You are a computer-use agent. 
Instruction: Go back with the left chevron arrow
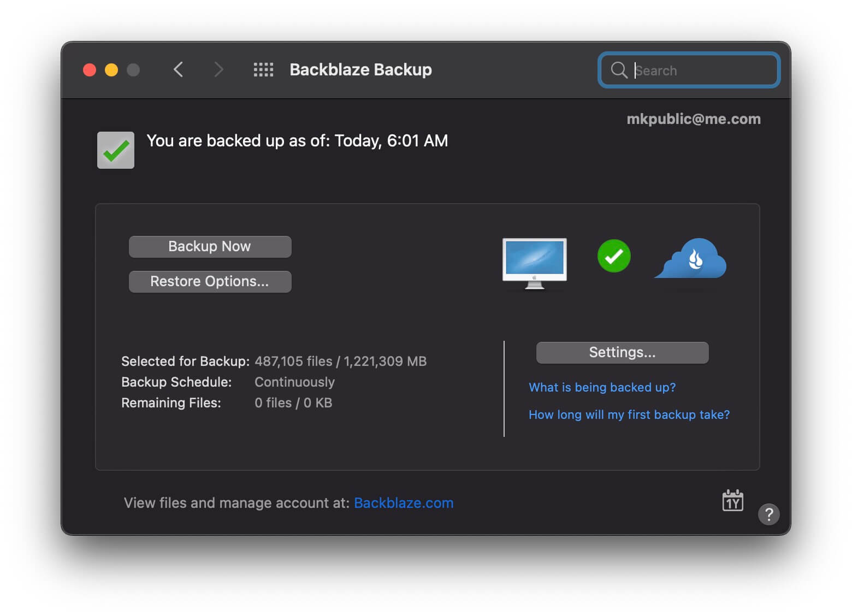point(178,70)
